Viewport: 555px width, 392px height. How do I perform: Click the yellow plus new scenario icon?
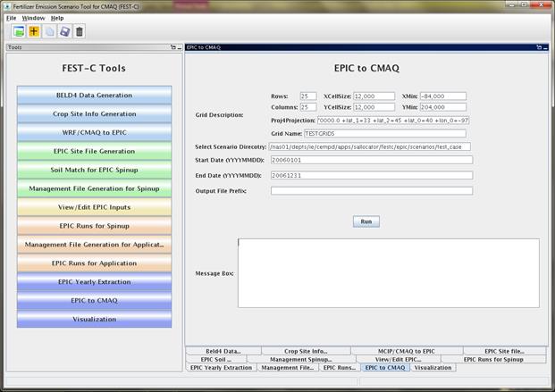click(x=34, y=31)
